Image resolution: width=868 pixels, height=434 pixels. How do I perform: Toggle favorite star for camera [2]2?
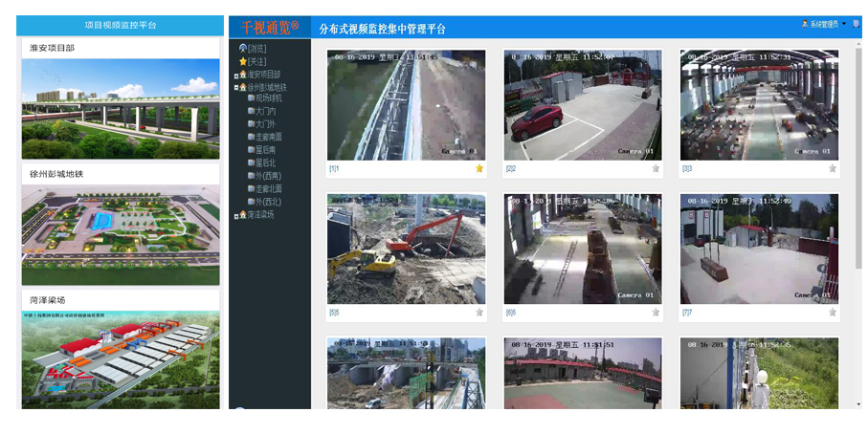pos(656,168)
